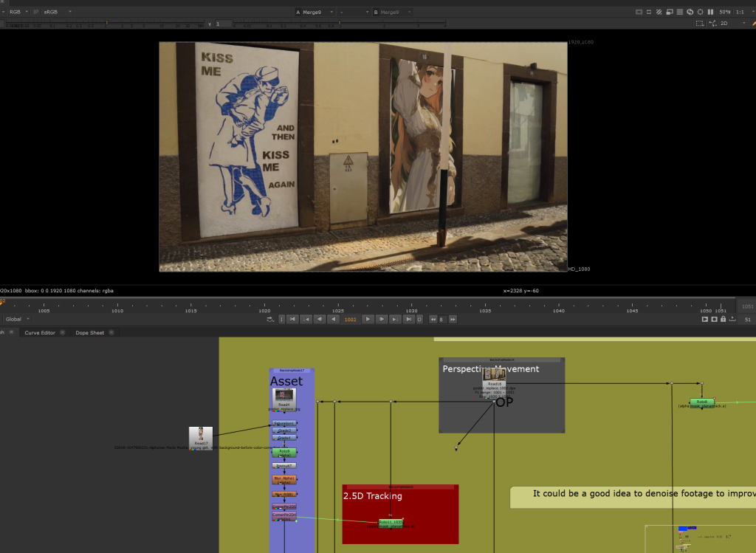756x553 pixels.
Task: Pause viewer updates with the pause icon
Action: 710,12
